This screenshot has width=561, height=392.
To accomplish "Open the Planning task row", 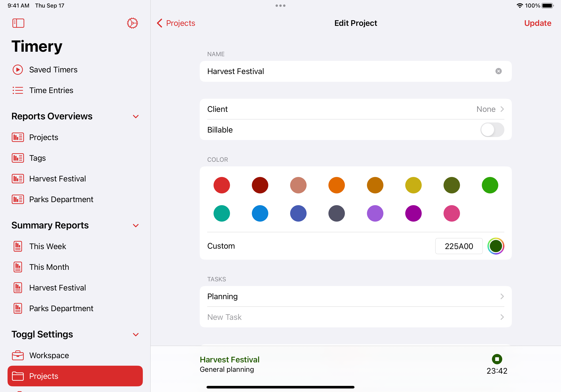I will [355, 296].
